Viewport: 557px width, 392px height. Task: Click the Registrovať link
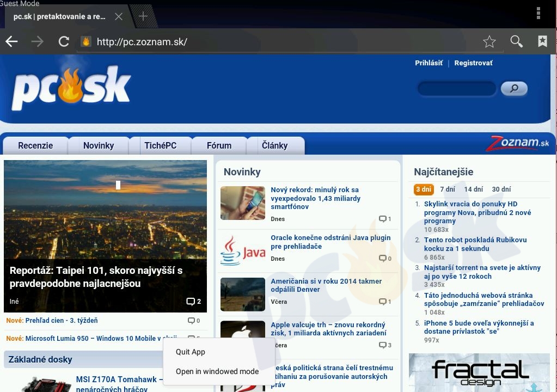click(x=473, y=63)
